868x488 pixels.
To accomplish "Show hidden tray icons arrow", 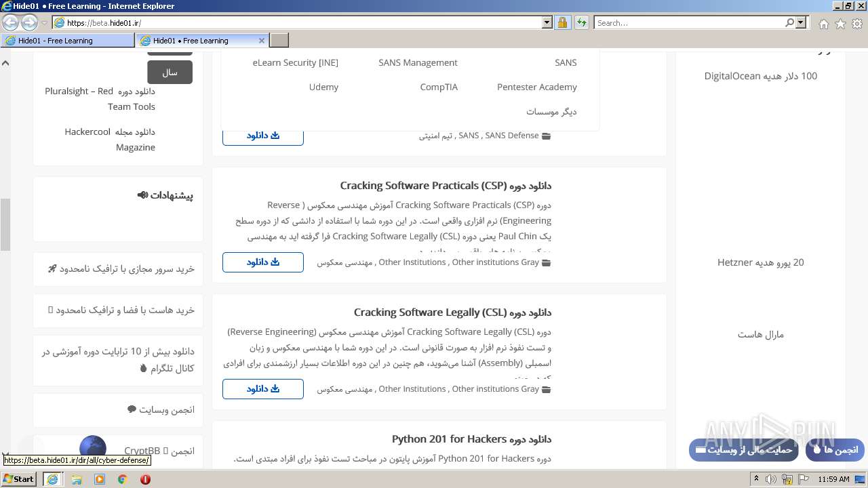I will click(757, 479).
